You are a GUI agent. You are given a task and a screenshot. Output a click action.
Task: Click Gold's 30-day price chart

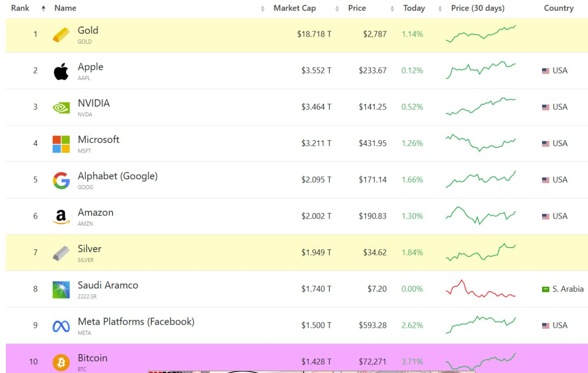(481, 34)
